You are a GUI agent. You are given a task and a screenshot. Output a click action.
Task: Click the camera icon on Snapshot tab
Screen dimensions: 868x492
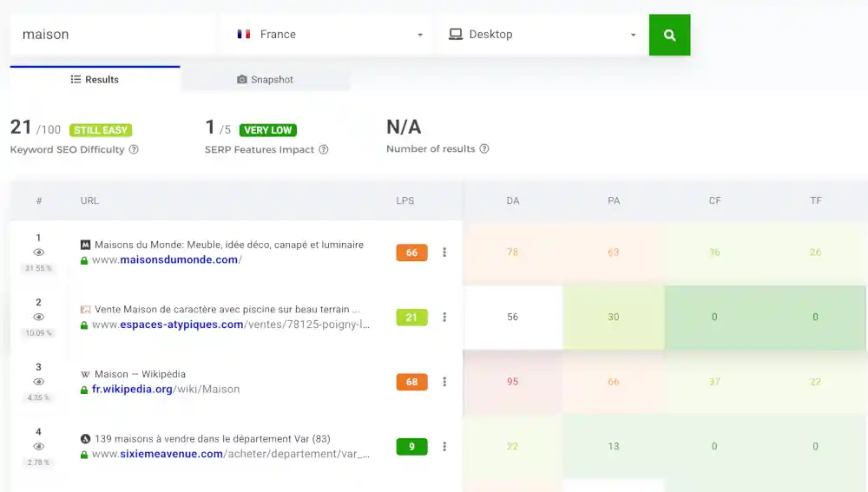tap(242, 80)
